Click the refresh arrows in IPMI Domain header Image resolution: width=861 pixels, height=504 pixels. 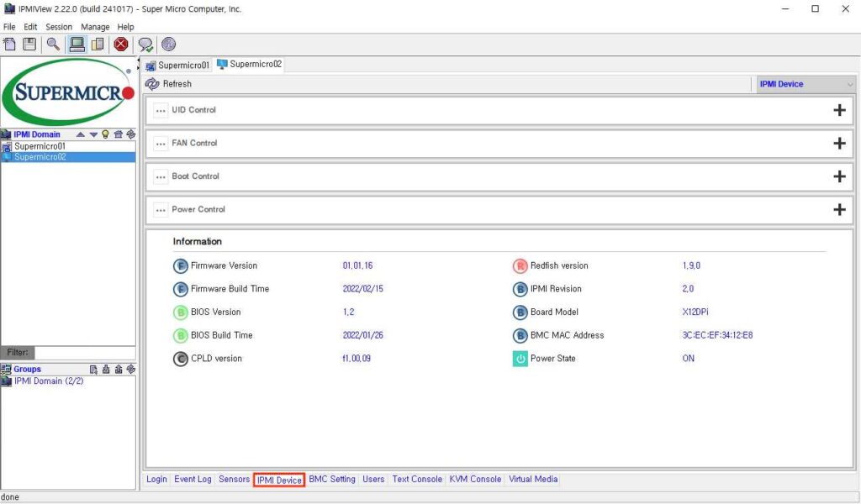[130, 134]
